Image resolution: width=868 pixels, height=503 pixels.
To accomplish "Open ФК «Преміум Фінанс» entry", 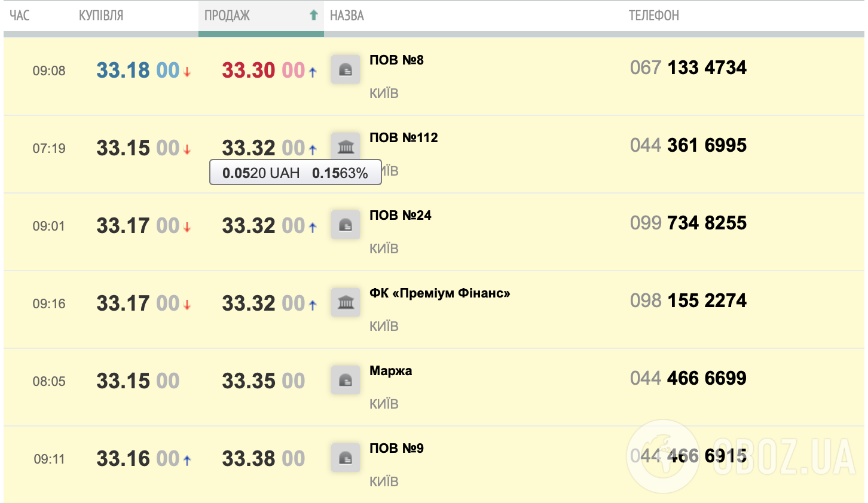I will click(x=439, y=293).
